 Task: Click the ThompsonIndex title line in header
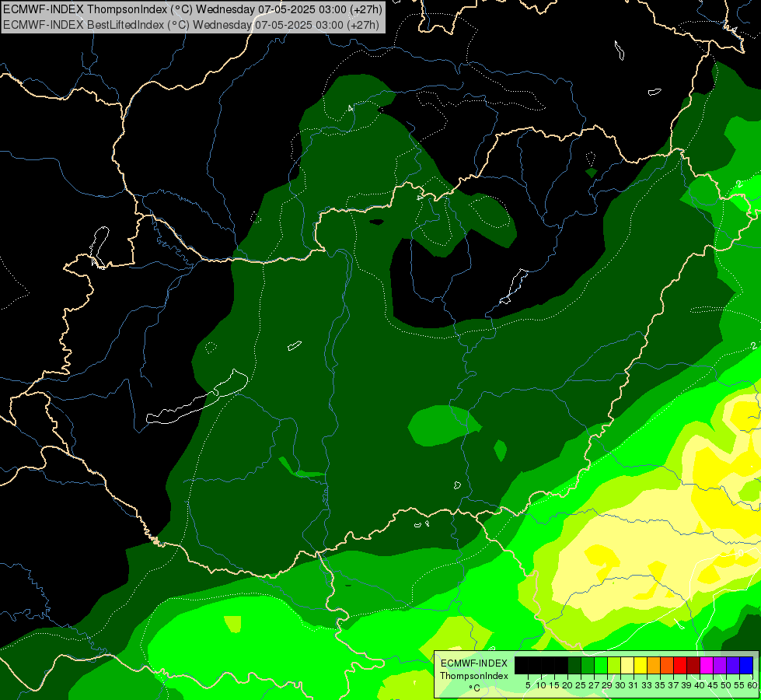(193, 9)
